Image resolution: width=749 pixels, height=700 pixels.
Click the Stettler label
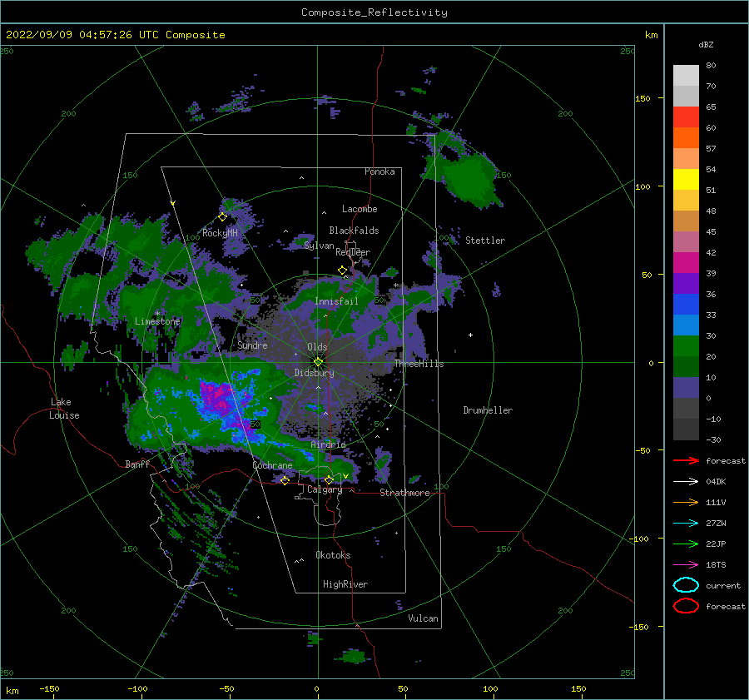(x=485, y=241)
